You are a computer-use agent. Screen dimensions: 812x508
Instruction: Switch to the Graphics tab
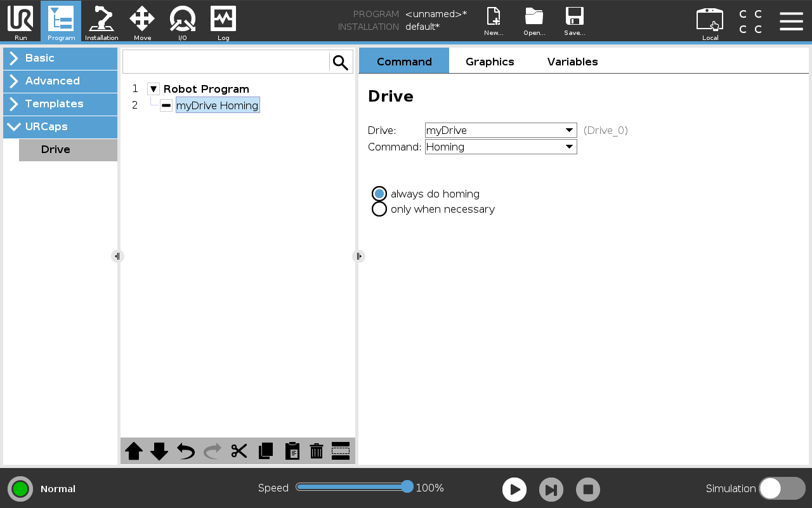coord(490,62)
